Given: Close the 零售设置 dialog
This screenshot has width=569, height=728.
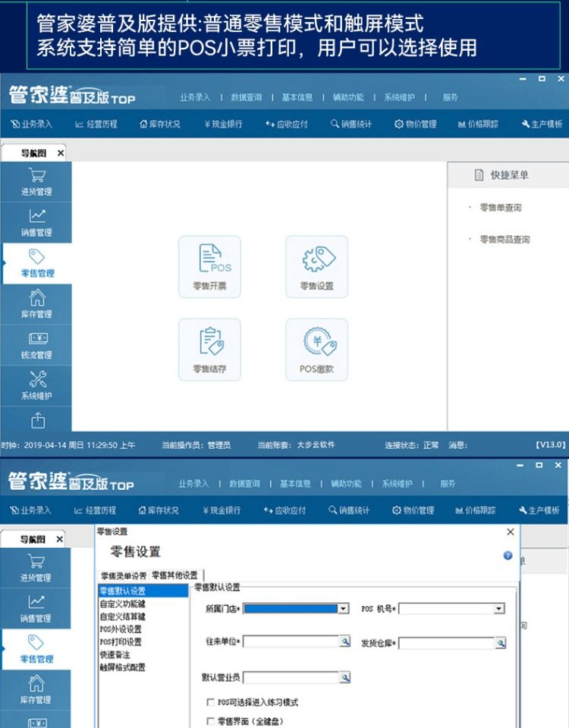Looking at the screenshot, I should (x=510, y=532).
